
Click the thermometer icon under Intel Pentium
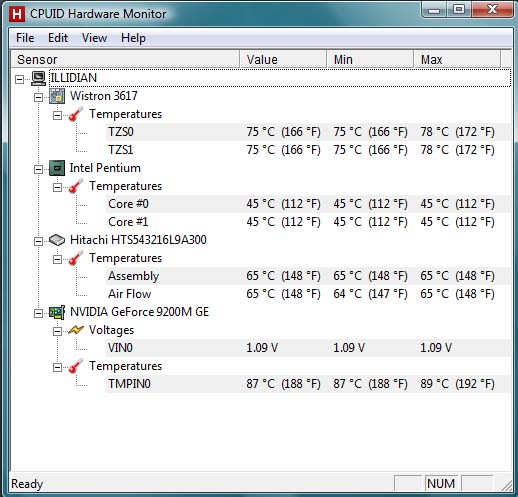[76, 186]
